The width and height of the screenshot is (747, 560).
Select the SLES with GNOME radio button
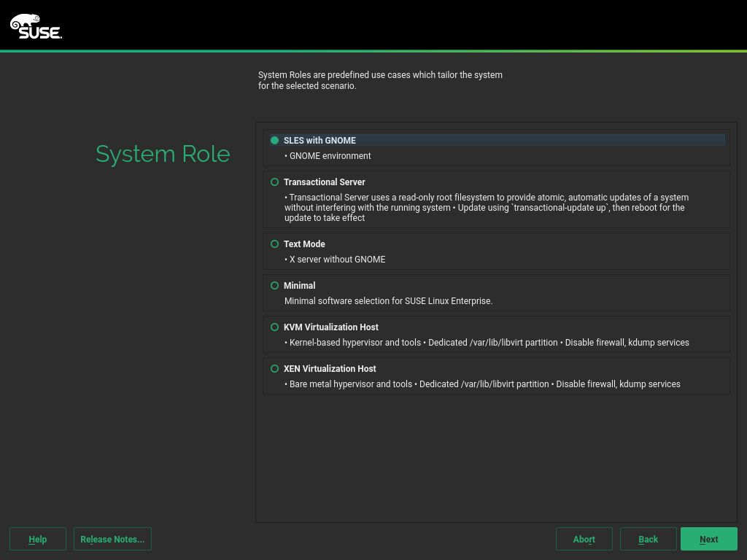pyautogui.click(x=274, y=141)
